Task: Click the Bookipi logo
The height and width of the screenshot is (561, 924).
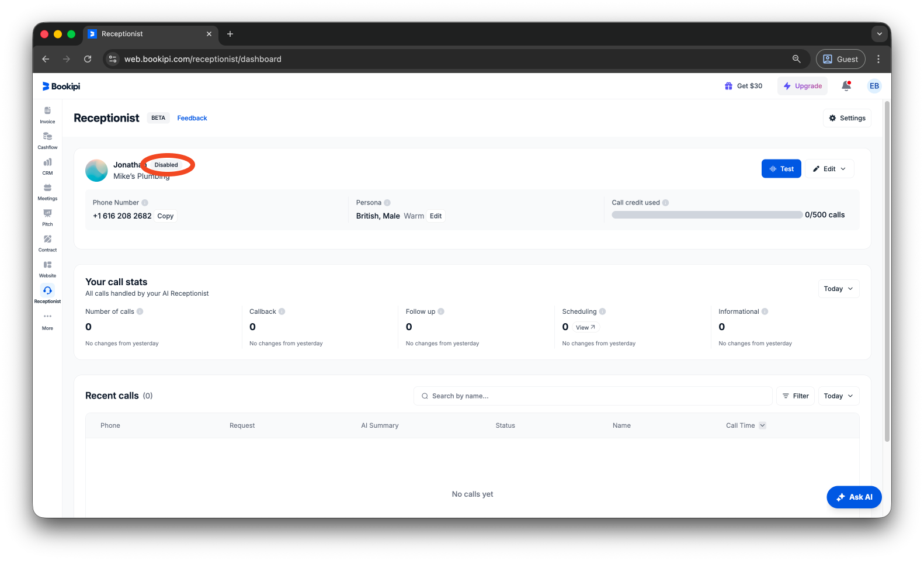Action: [61, 86]
